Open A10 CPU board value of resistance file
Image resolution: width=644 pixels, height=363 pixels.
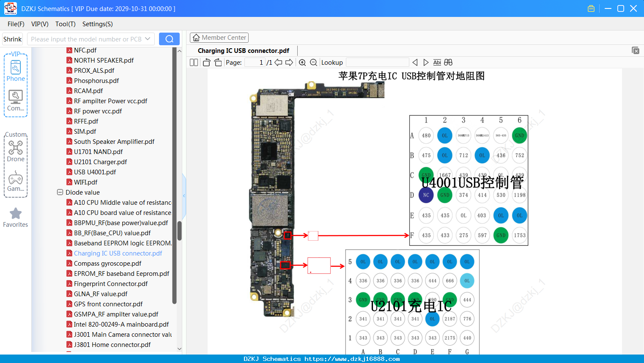[119, 213]
